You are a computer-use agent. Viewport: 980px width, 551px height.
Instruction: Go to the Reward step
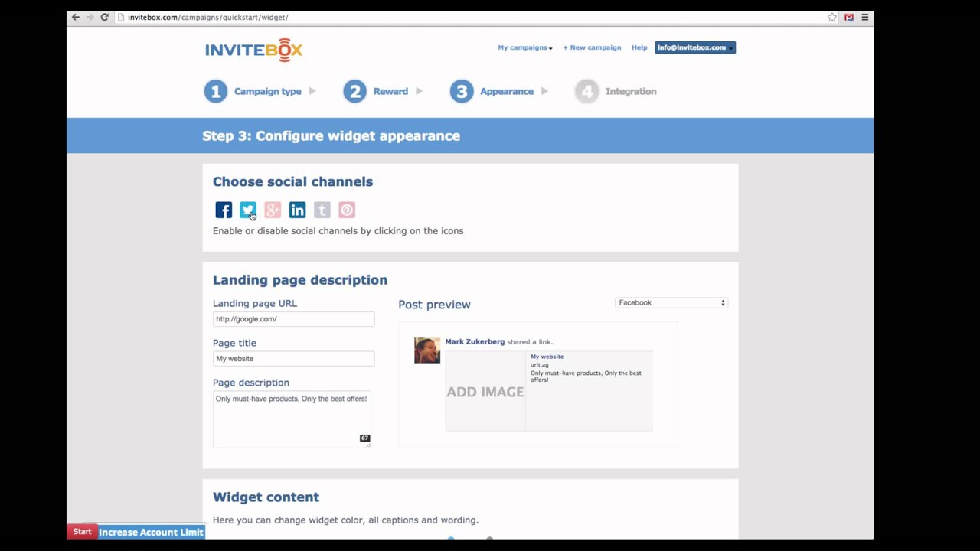pos(390,91)
